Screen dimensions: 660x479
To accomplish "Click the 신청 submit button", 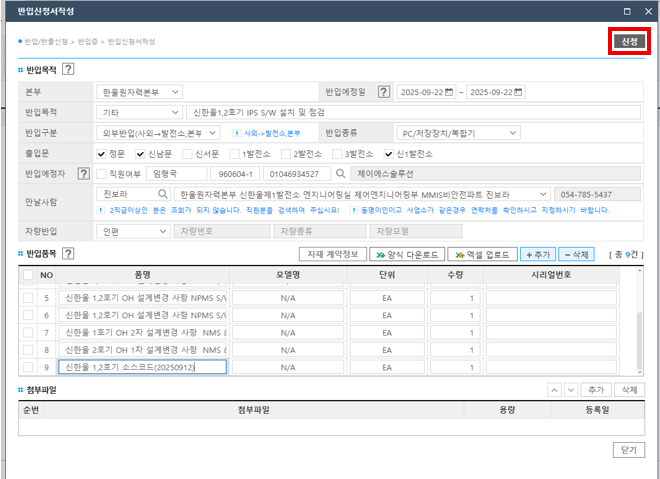I will pos(628,41).
